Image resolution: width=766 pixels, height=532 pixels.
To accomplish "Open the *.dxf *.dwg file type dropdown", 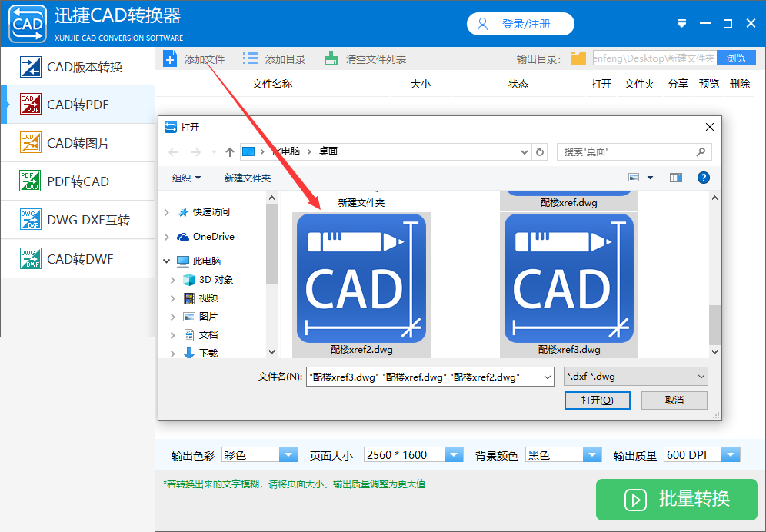I will tap(635, 377).
